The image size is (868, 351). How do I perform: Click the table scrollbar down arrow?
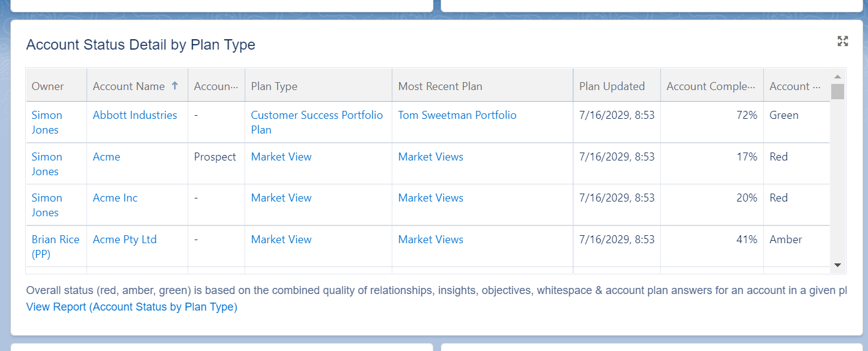[x=837, y=265]
